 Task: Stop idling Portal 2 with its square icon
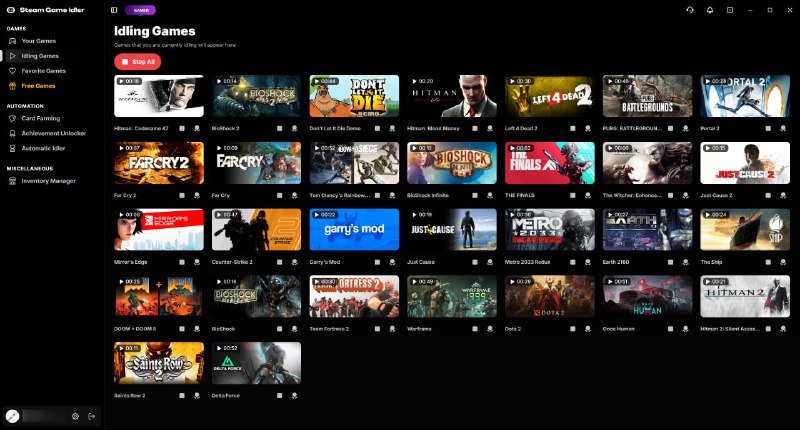pos(768,129)
